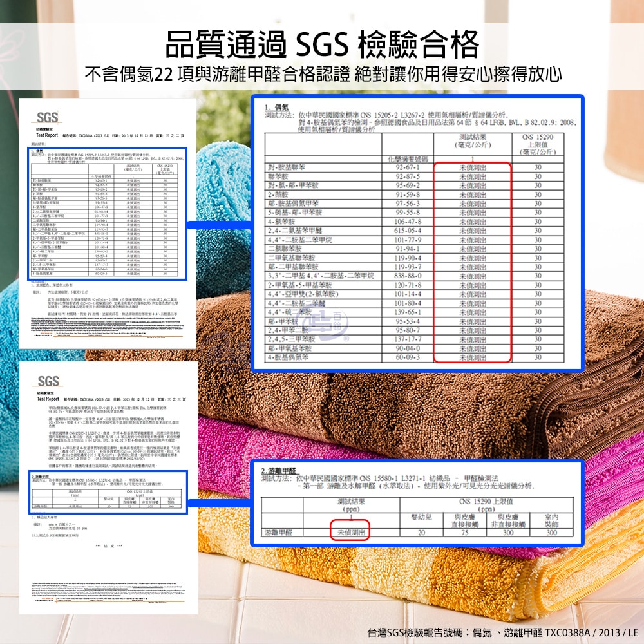
Task: Click the direct skin contact limit 75
Action: tap(464, 533)
